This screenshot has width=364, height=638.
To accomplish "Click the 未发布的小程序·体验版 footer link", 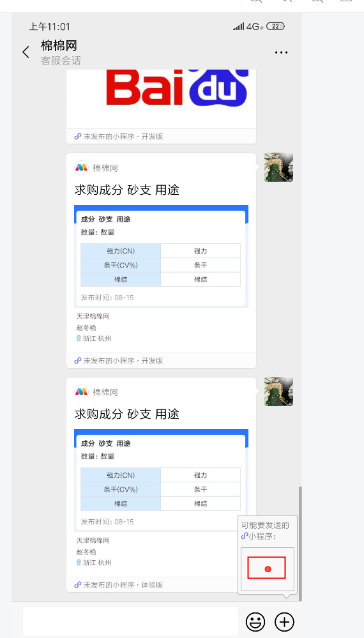I will pos(119,585).
